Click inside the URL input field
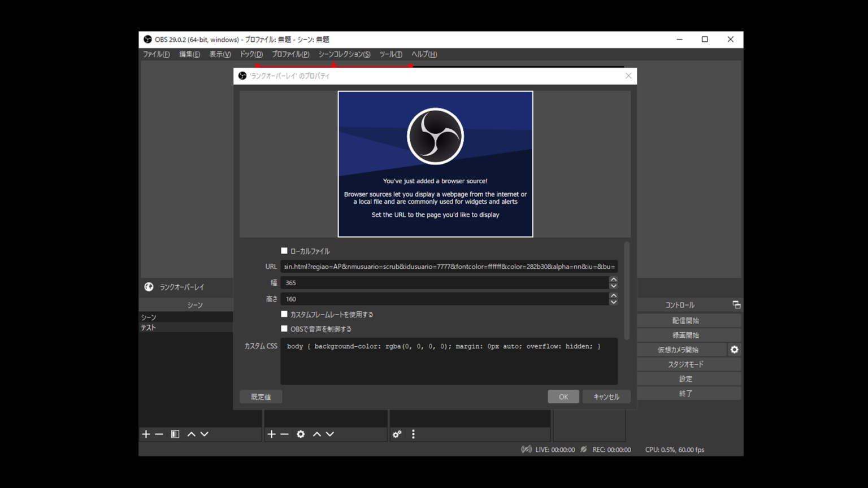868x488 pixels. [446, 266]
